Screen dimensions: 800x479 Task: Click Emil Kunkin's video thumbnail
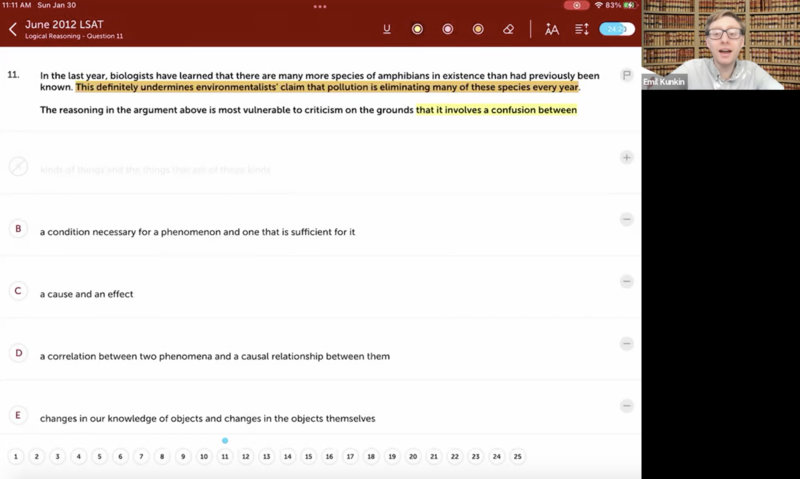click(x=720, y=45)
